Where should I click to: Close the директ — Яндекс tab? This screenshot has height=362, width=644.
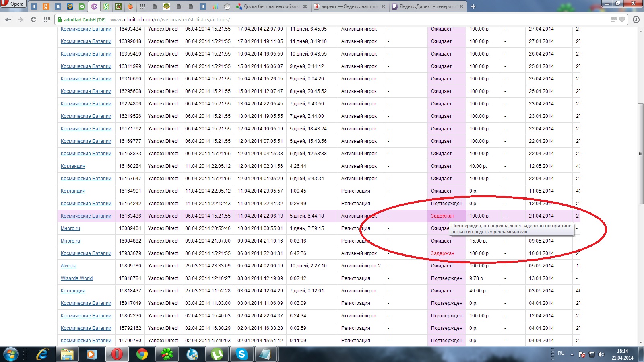[x=383, y=6]
